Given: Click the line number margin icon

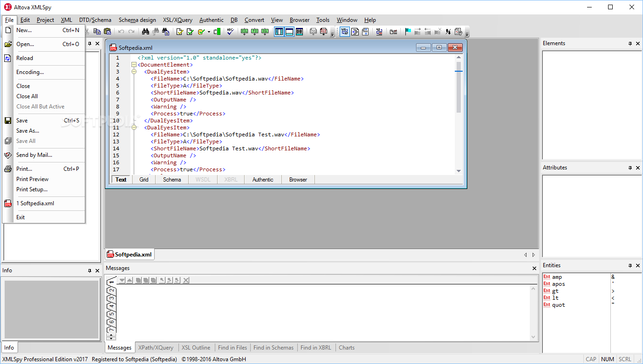Looking at the screenshot, I should (x=379, y=31).
